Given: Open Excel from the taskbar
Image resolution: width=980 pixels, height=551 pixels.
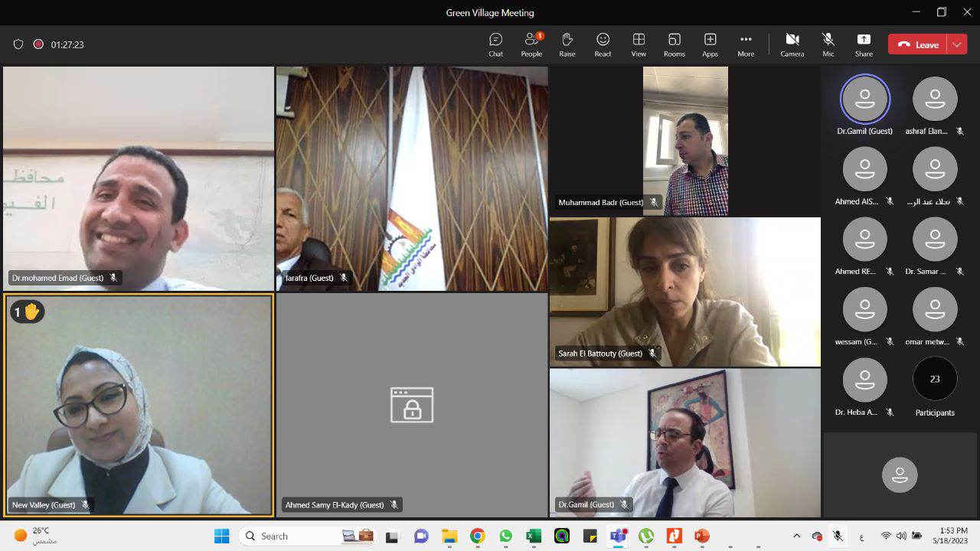Looking at the screenshot, I should (534, 536).
